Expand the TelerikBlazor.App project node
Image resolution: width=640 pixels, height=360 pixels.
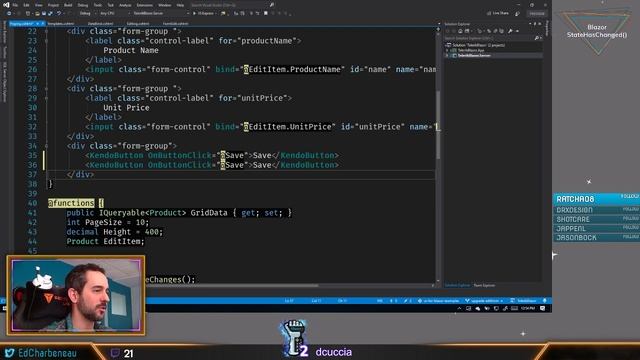point(447,50)
